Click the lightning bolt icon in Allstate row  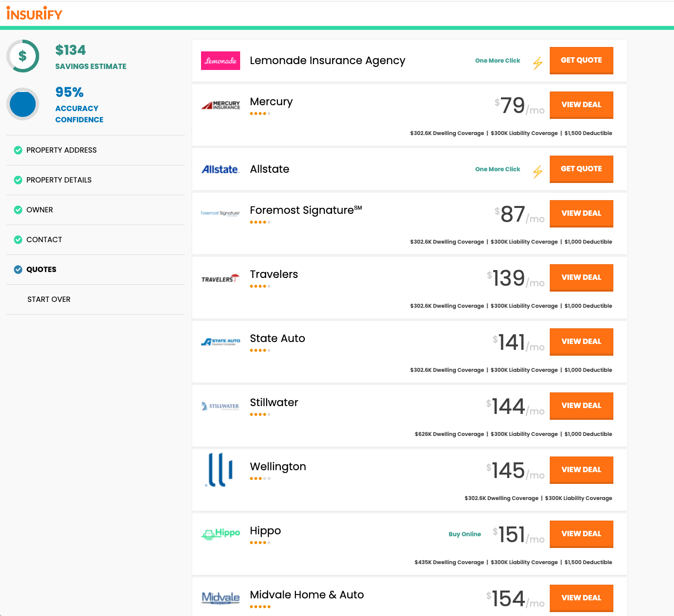click(538, 171)
